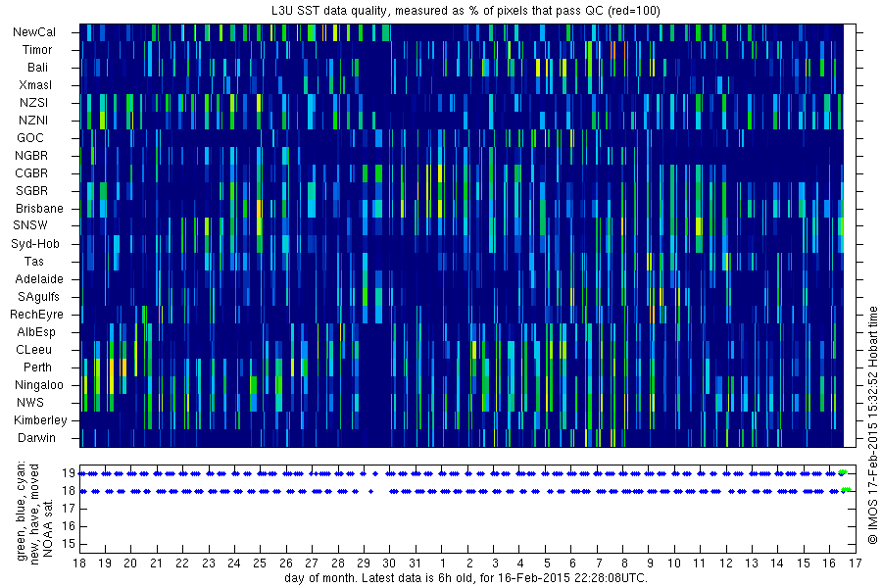Click the chart title about L3U SST data quality
This screenshot has width=882, height=588.
[465, 11]
